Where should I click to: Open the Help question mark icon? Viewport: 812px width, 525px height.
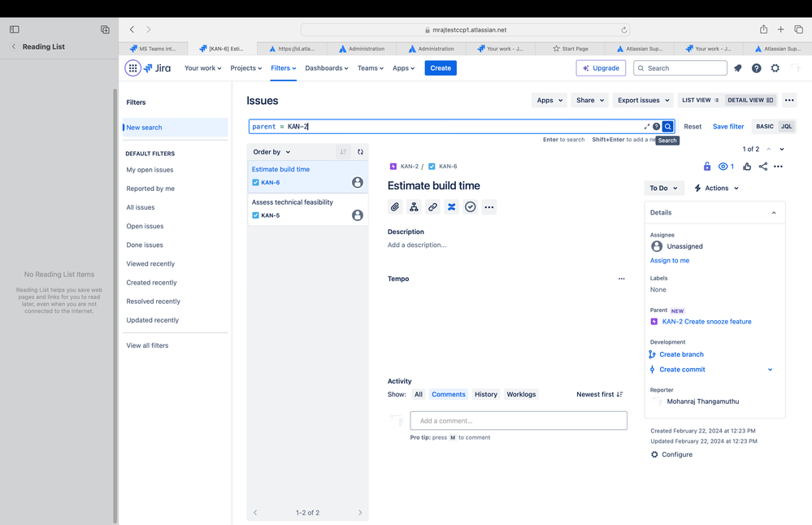coord(756,67)
